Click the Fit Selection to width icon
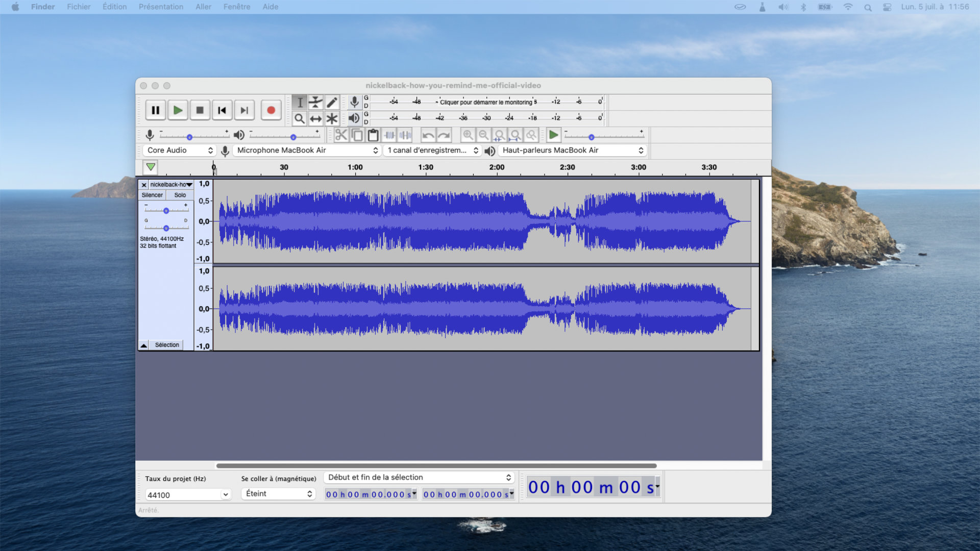Image resolution: width=980 pixels, height=551 pixels. pyautogui.click(x=499, y=135)
